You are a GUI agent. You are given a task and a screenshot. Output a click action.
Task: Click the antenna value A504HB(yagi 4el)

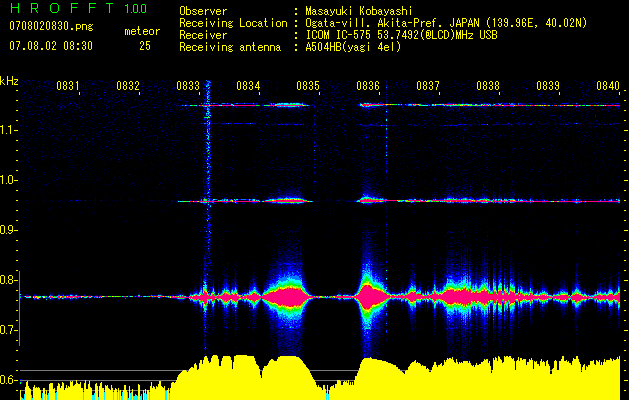click(x=353, y=47)
